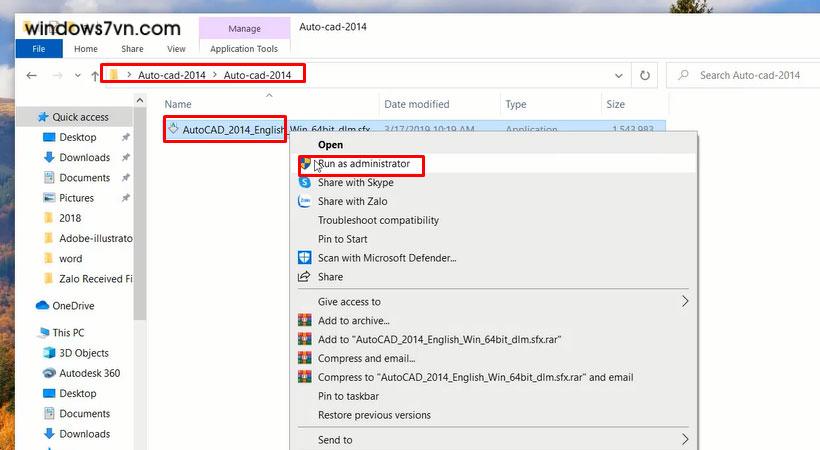
Task: Collapse the Quick access tree section
Action: pos(29,117)
